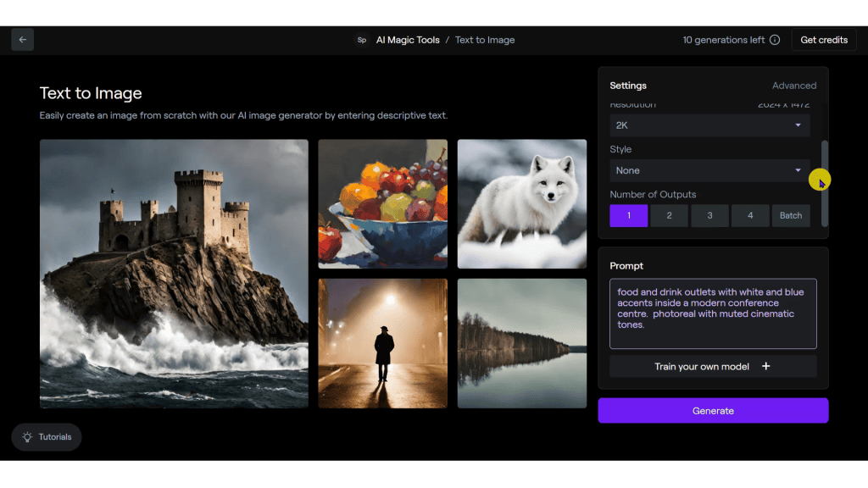This screenshot has height=488, width=868.
Task: Enable Batch output mode
Action: coord(791,215)
